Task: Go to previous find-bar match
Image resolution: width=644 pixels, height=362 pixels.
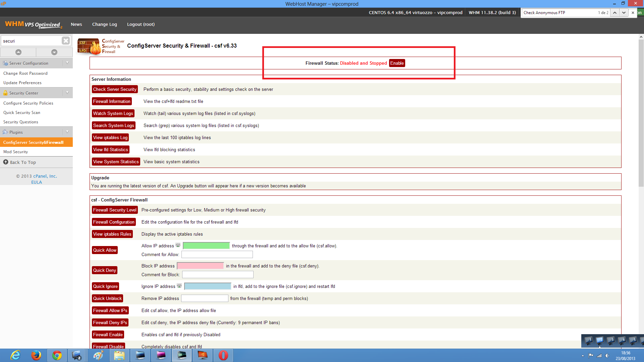Action: pos(614,13)
